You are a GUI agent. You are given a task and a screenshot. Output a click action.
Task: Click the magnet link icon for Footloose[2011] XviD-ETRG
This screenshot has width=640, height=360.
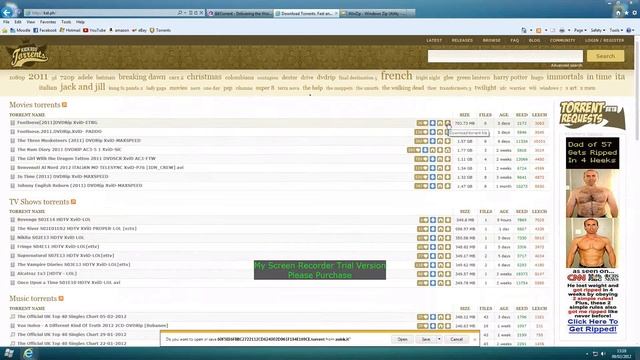click(440, 123)
